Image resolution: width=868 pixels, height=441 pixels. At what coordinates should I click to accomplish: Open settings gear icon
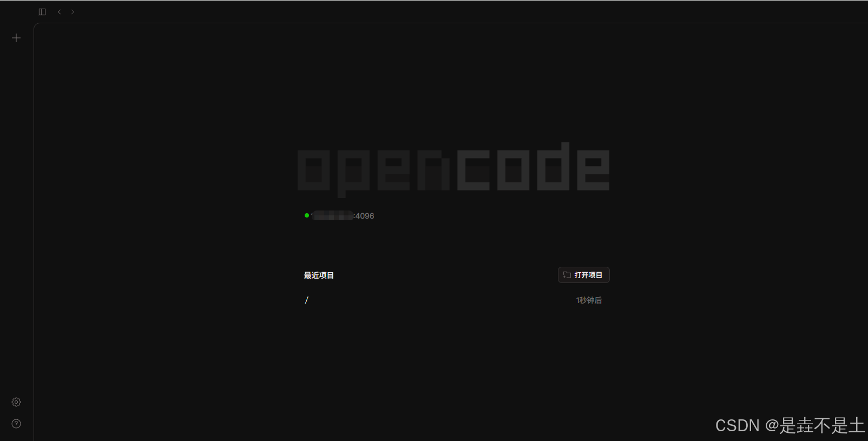coord(16,402)
